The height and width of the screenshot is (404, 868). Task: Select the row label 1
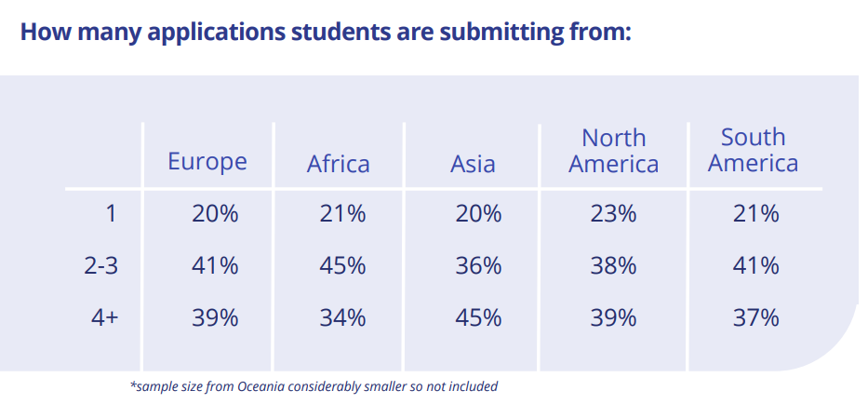tap(112, 213)
